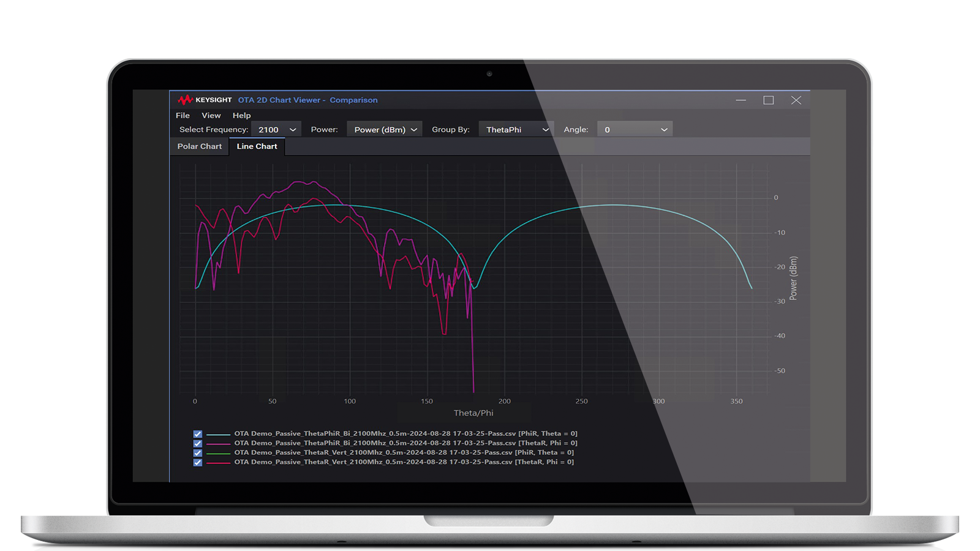Click red legend line of fourth series
Viewport: 980px width, 551px height.
click(218, 463)
